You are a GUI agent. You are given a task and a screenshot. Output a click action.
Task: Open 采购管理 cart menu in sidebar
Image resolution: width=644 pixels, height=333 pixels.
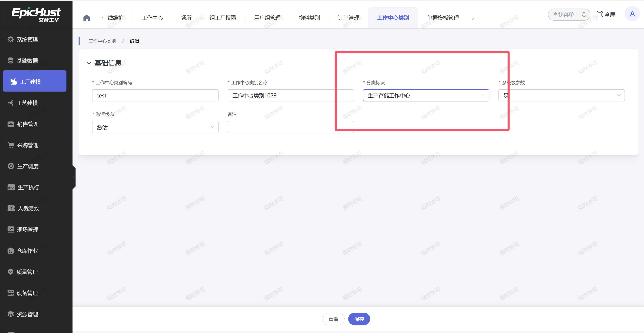[28, 145]
